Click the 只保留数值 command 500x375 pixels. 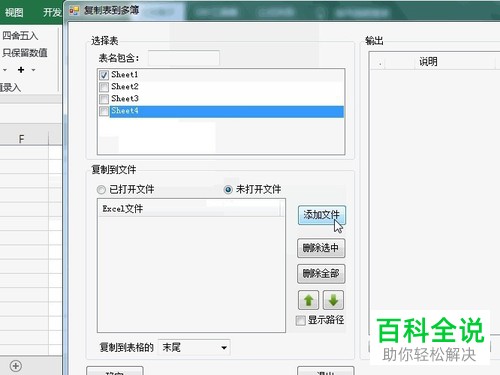[25, 53]
